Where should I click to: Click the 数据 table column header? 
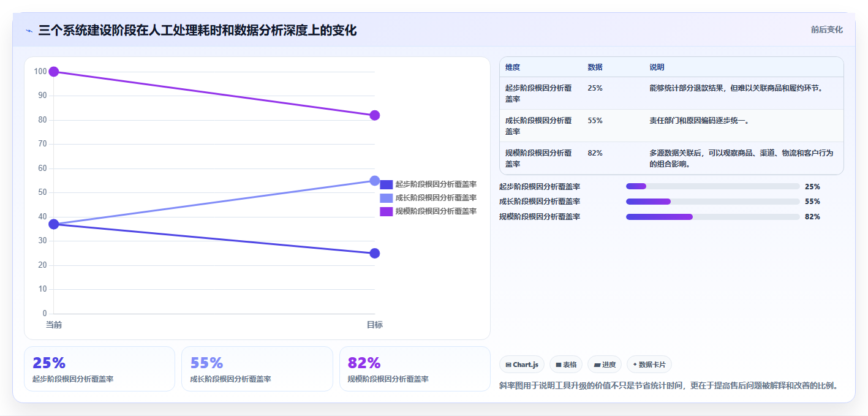[595, 67]
